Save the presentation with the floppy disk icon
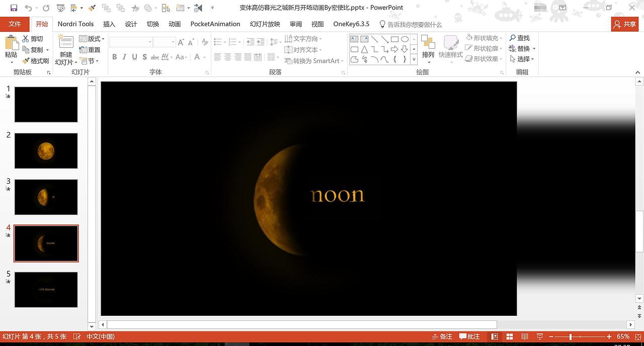644x346 pixels. coord(14,8)
